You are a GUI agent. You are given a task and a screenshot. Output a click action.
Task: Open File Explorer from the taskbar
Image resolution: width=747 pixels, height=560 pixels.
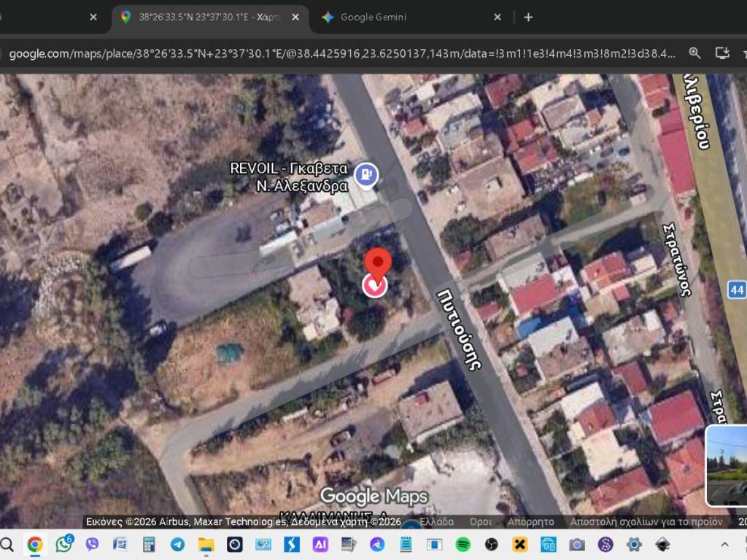206,544
